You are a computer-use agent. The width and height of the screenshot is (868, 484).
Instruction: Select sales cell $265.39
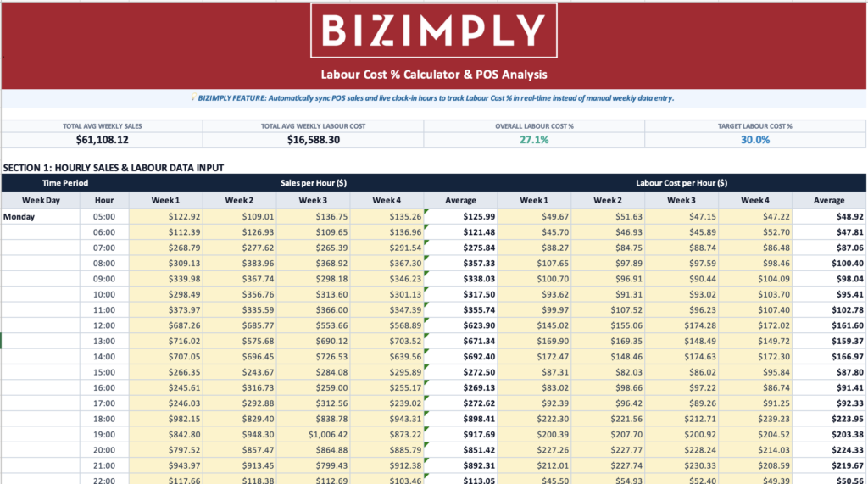point(313,248)
